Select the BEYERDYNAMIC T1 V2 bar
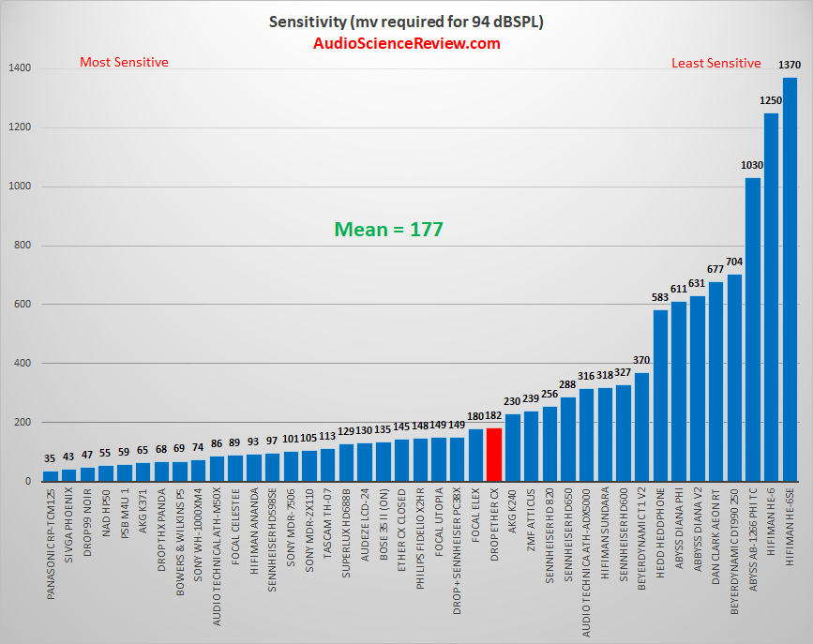This screenshot has height=644, width=813. (642, 427)
